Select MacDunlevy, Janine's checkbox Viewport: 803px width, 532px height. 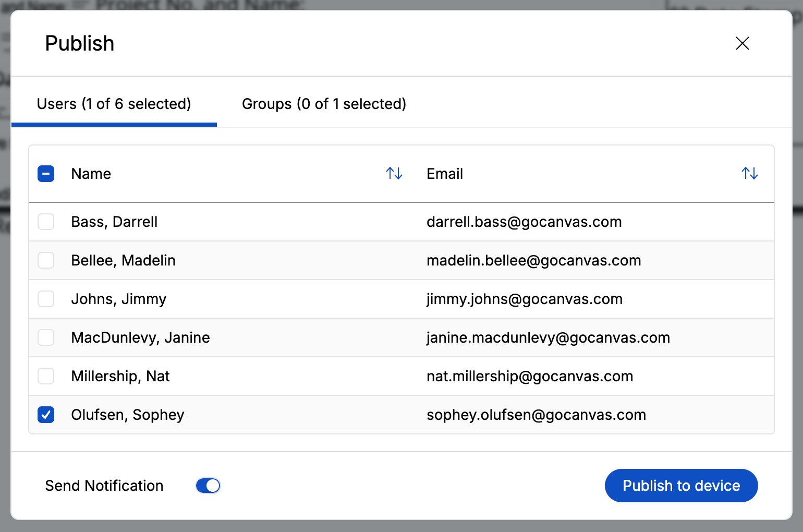tap(46, 337)
